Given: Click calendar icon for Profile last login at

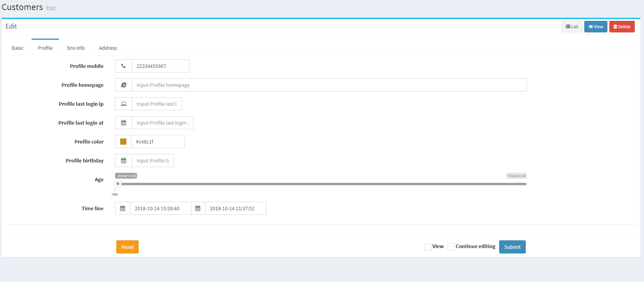Looking at the screenshot, I should (123, 123).
